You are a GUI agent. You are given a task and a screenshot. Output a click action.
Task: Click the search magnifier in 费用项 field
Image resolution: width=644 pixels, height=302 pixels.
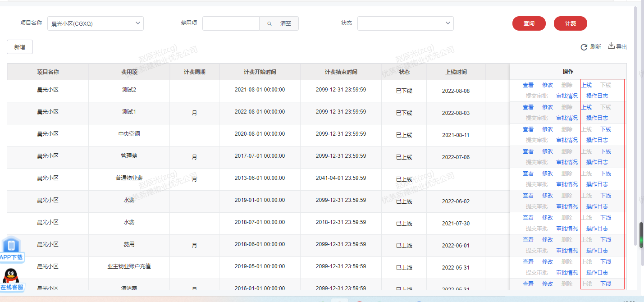(269, 23)
